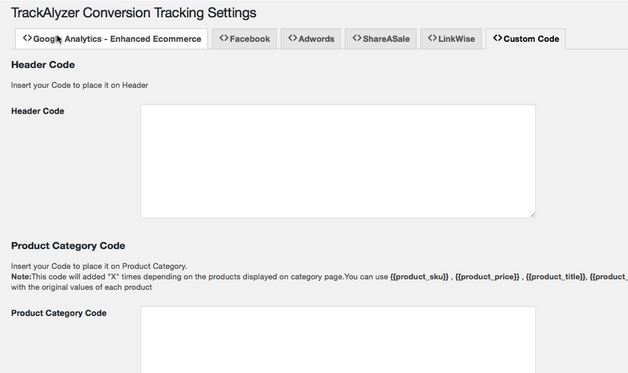This screenshot has width=628, height=373.
Task: Click the code brackets icon beside Facebook
Action: coord(224,38)
